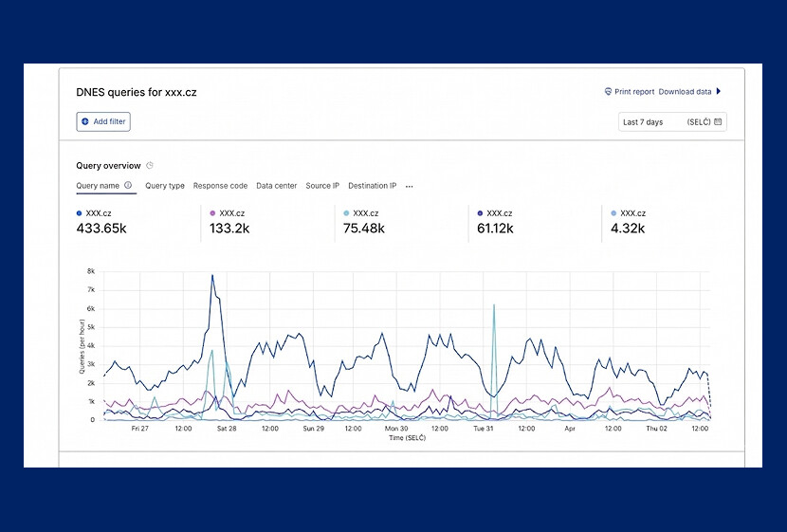
Task: Select the Data center tab
Action: (276, 186)
